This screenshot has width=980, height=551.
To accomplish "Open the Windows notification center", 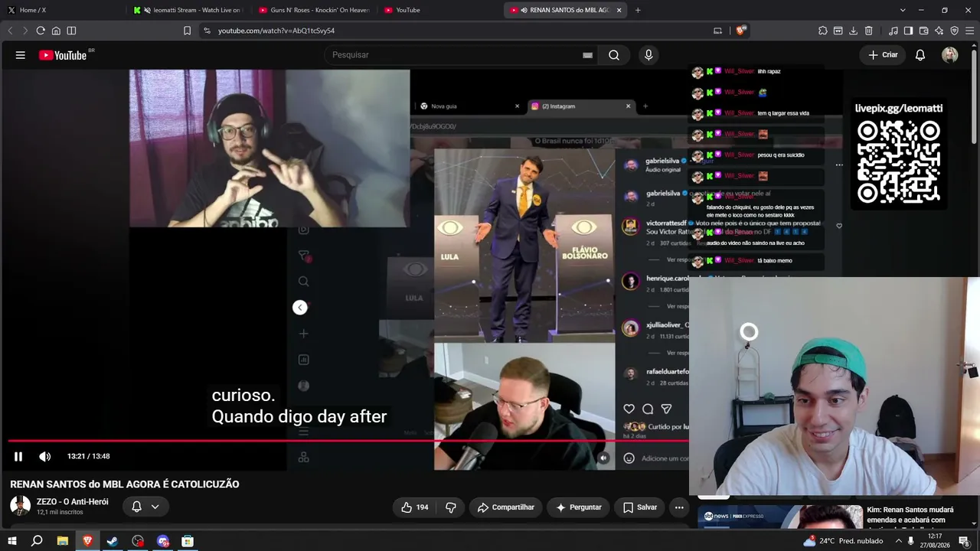I will pos(964,541).
